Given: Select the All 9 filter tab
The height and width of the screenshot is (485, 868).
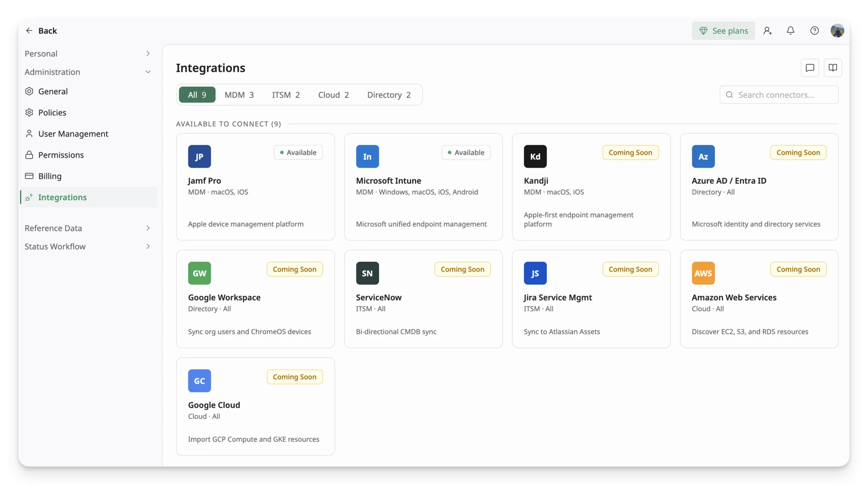Looking at the screenshot, I should coord(197,95).
